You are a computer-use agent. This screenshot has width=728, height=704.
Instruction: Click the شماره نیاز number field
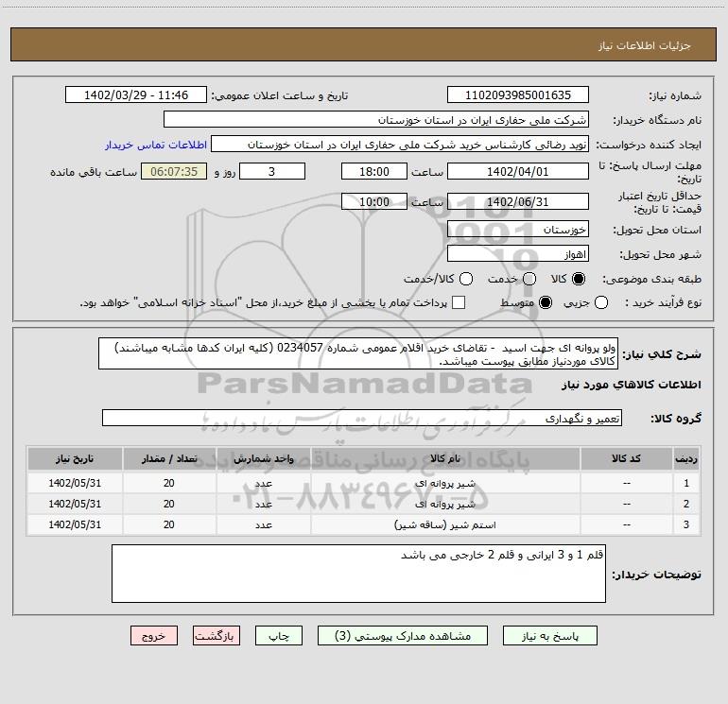click(517, 95)
